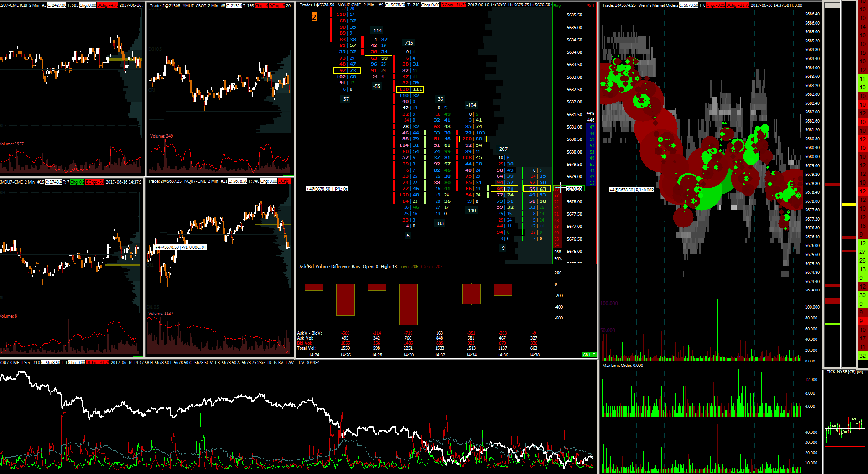Click the highlighted 138 | 111 footprint cell
The width and height of the screenshot is (868, 474).
pyautogui.click(x=410, y=89)
